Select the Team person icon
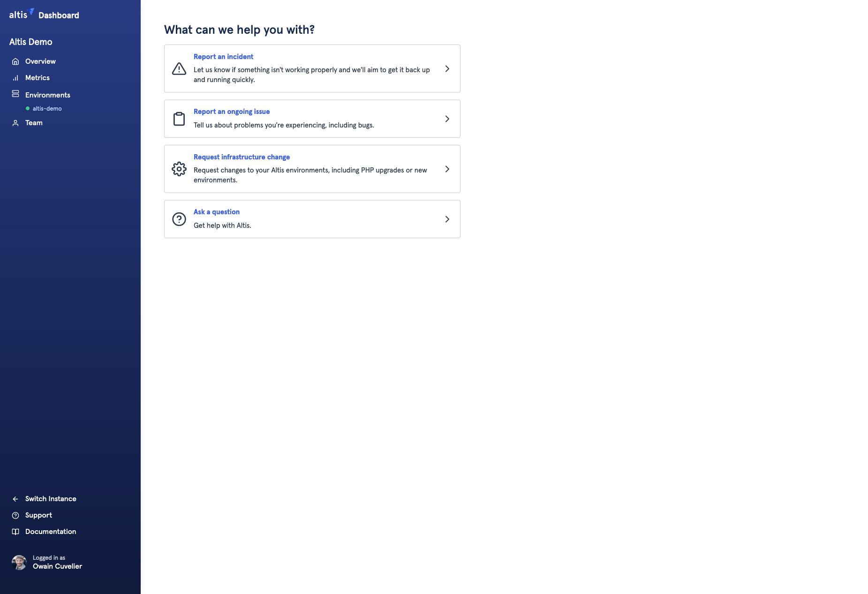The width and height of the screenshot is (868, 594). click(x=15, y=123)
